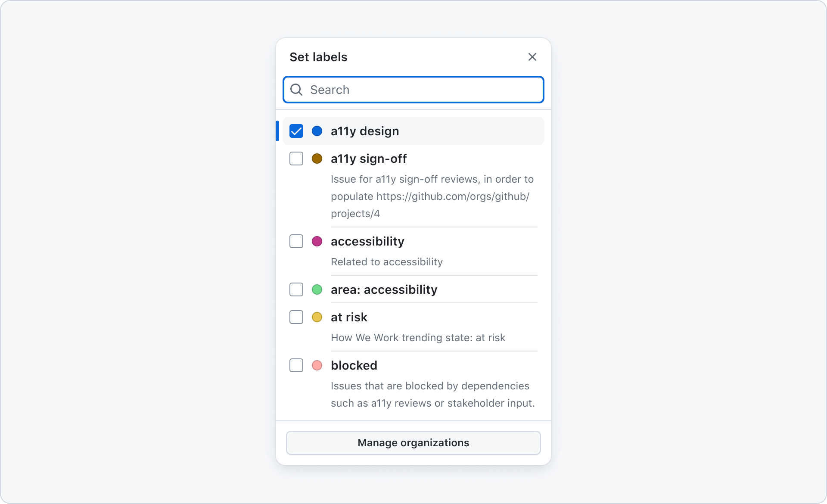The height and width of the screenshot is (504, 827).
Task: Select the blocked label
Action: 296,365
